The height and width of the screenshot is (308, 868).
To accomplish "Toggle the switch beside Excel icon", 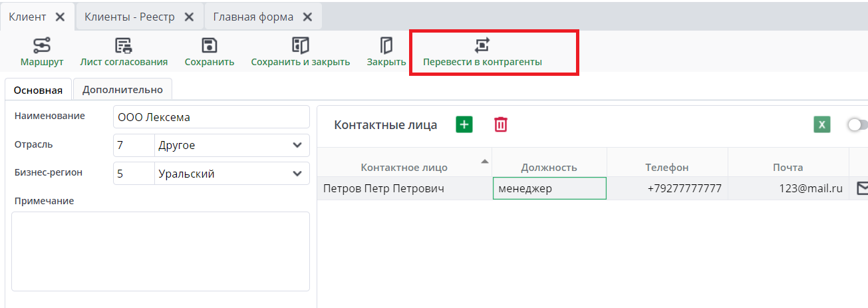I will click(857, 125).
